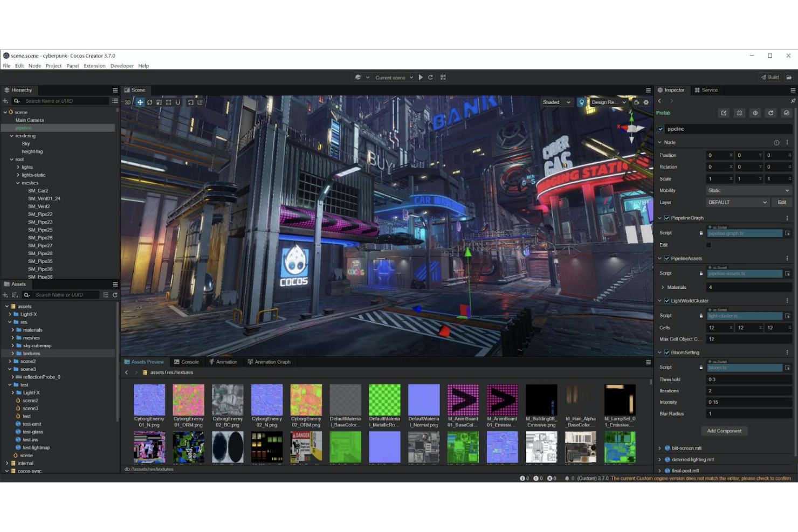Open the Shaded display mode dropdown
This screenshot has height=532, width=798.
[x=556, y=102]
